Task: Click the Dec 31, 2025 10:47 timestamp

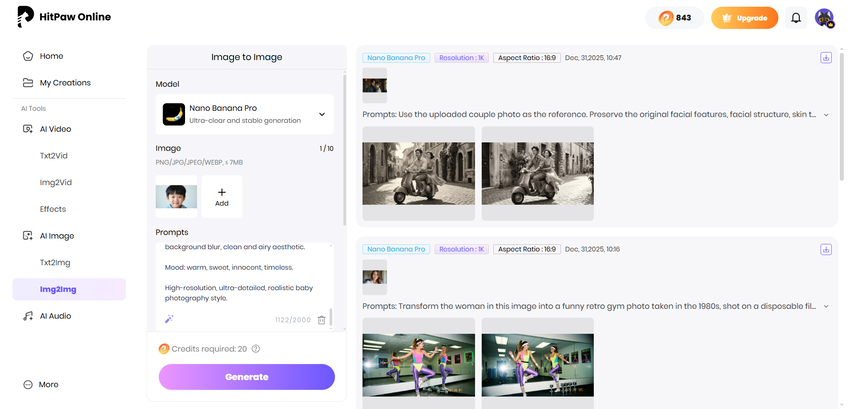Action: [x=593, y=58]
